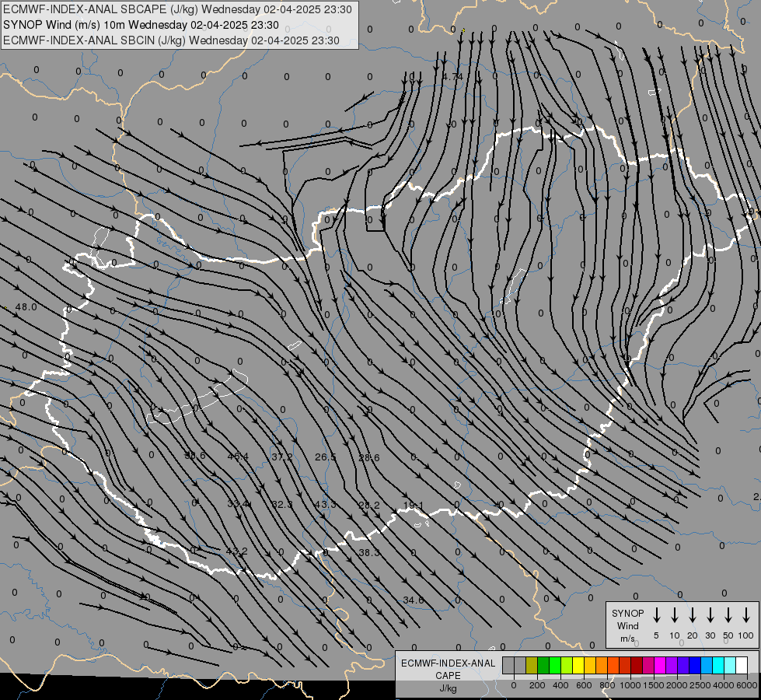Select the deep blue CAPE swatch
Image resolution: width=761 pixels, height=700 pixels.
tap(696, 665)
